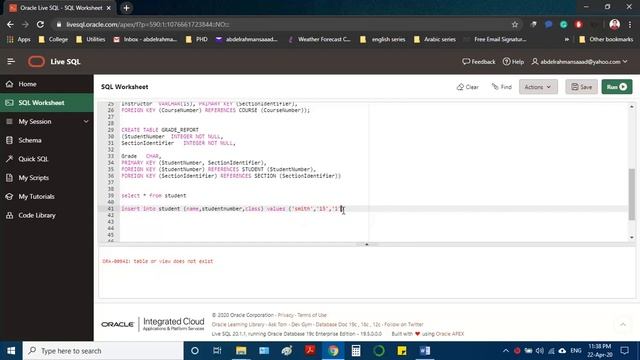Open the Other bookmarks folder

pos(606,40)
